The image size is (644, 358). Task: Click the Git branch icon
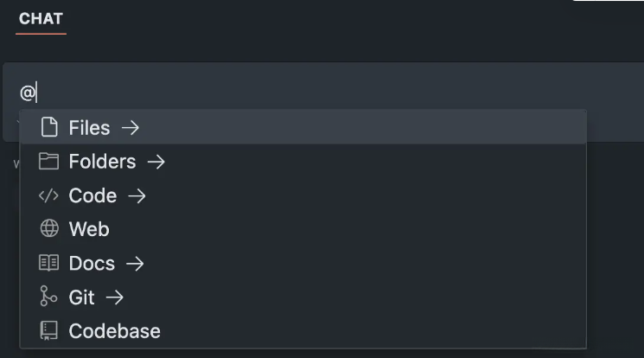(49, 297)
